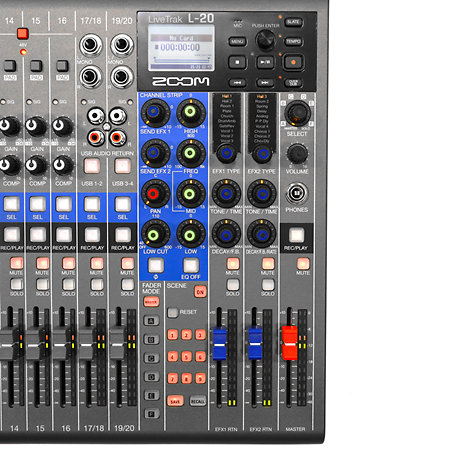Turn the EFX2 TYPE selector knob
Screen dimensions: 450x450
click(262, 154)
